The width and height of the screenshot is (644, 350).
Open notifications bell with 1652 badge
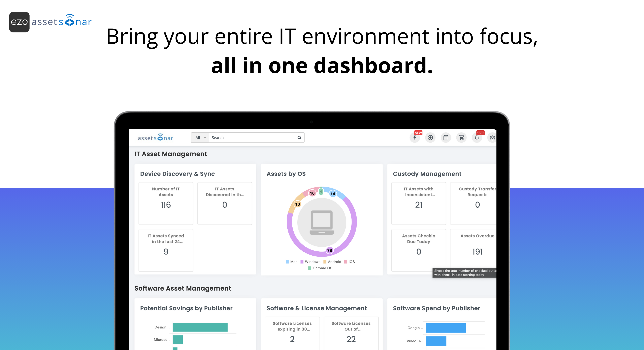click(477, 138)
